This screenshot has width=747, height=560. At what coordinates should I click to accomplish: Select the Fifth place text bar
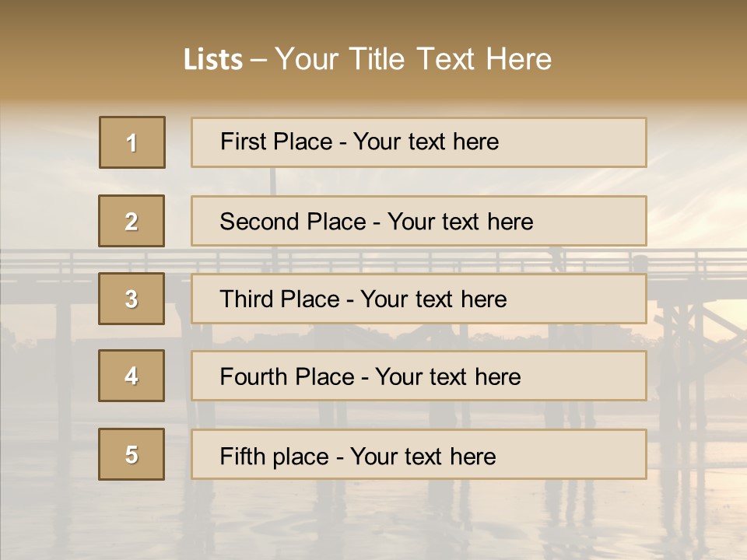pyautogui.click(x=419, y=454)
